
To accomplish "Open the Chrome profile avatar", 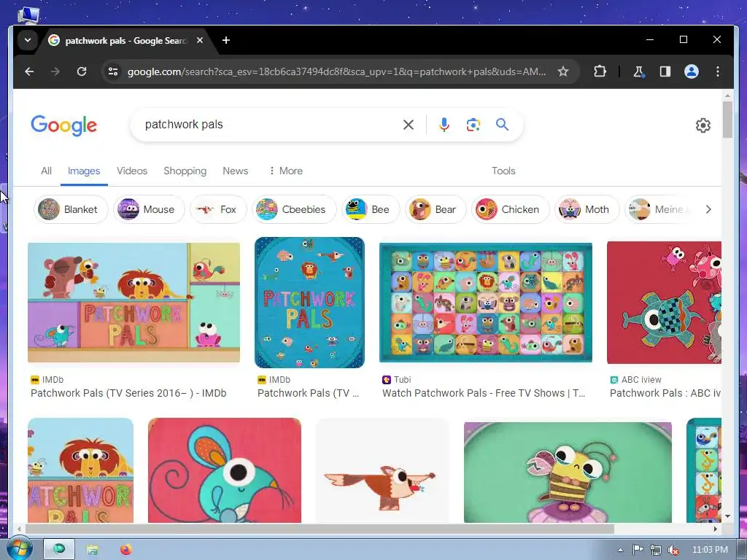I will pyautogui.click(x=692, y=71).
